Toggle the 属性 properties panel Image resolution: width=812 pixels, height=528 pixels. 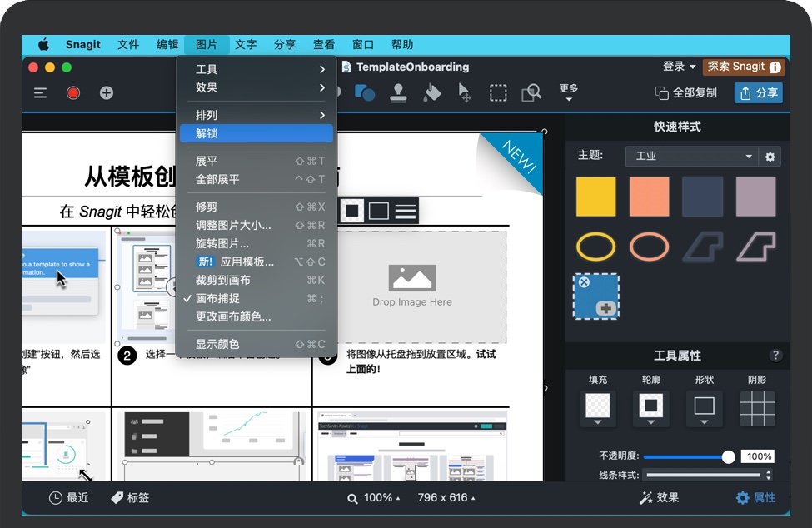click(x=755, y=498)
